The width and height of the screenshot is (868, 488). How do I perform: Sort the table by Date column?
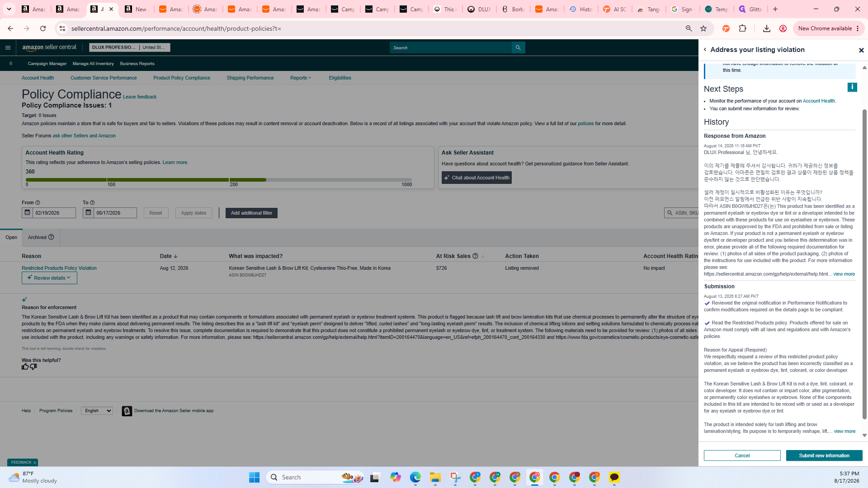point(169,256)
